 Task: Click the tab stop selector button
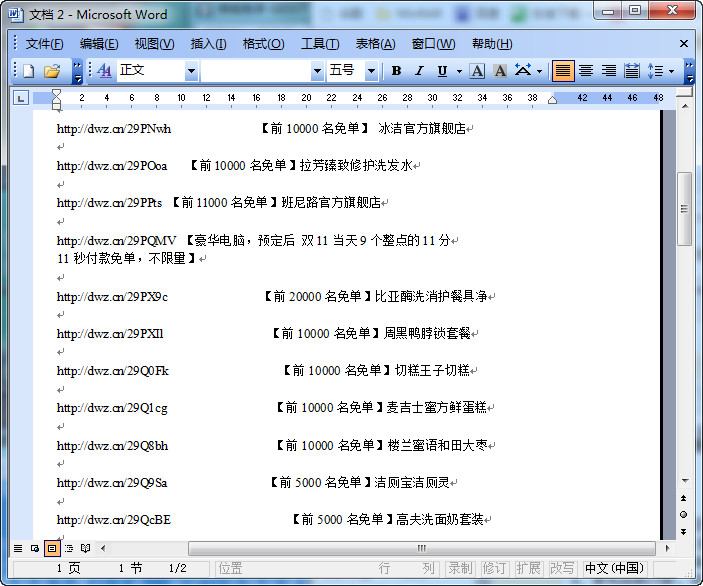click(21, 98)
